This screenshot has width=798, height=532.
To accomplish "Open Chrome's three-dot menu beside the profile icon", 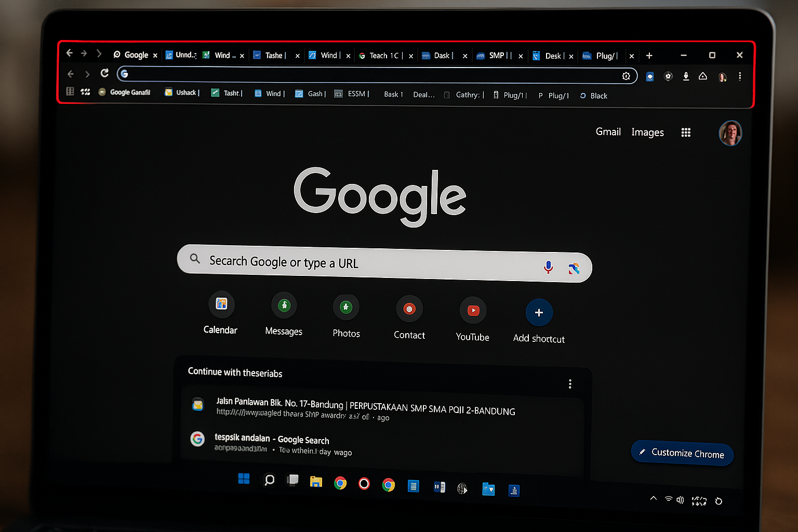I will tap(740, 76).
